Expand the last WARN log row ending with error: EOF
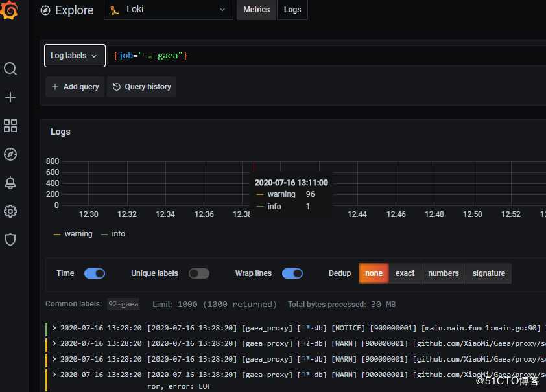Screen dimensions: 546x392 point(54,375)
